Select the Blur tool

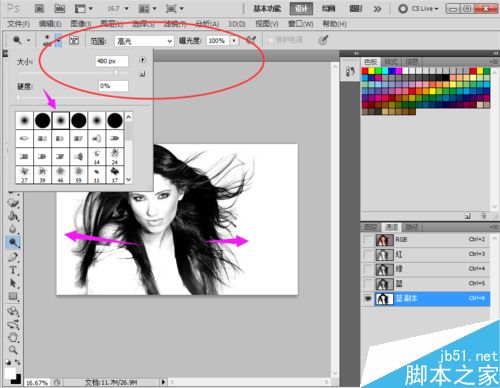click(13, 229)
